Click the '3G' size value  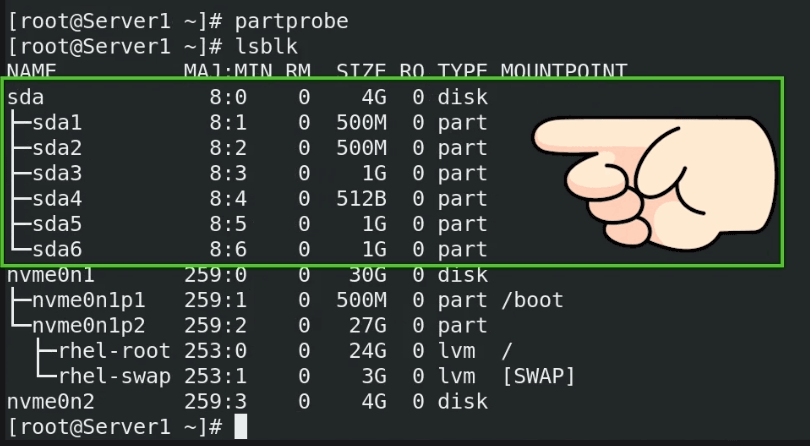(x=374, y=376)
